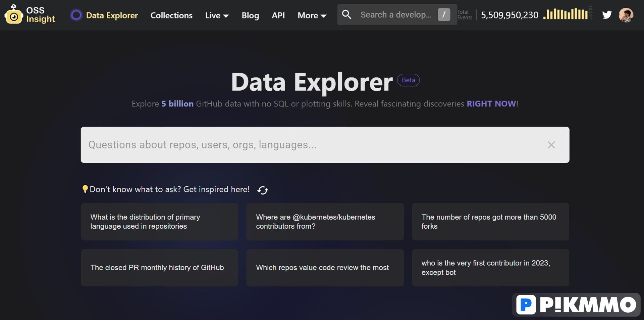This screenshot has height=320, width=644.
Task: Expand the More dropdown menu
Action: (x=312, y=15)
